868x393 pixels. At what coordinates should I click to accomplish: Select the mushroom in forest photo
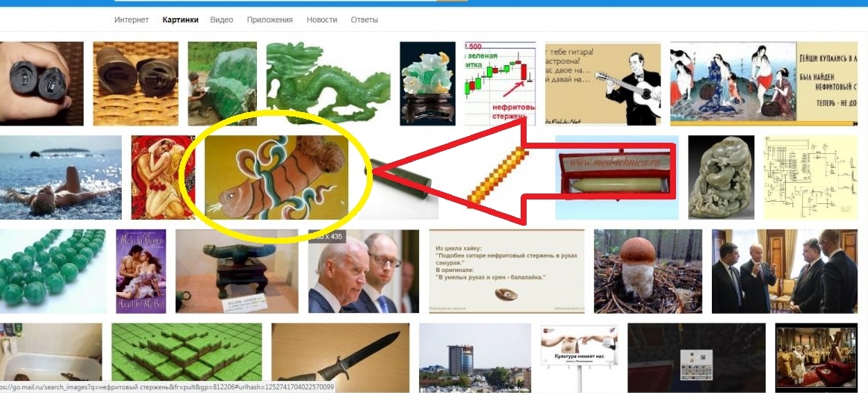click(648, 271)
